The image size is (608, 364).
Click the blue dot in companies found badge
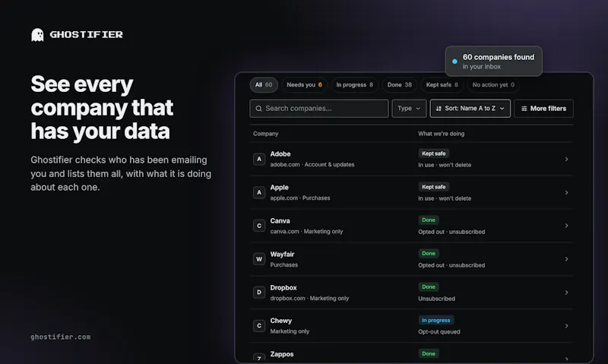click(x=454, y=62)
